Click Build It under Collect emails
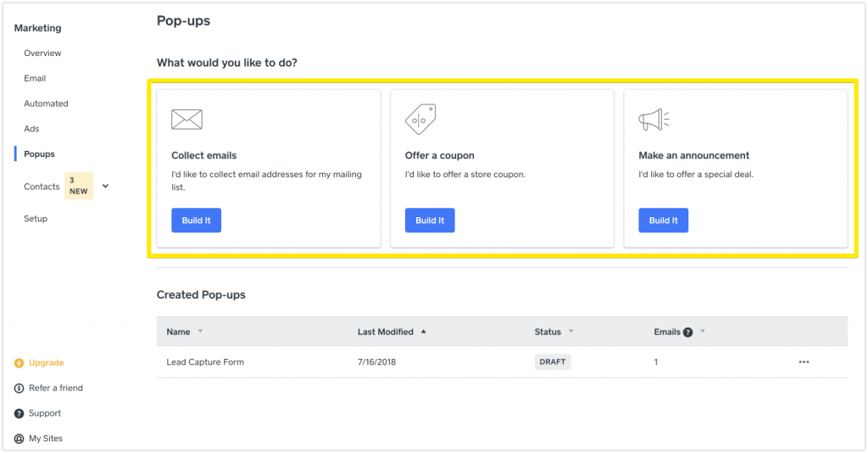The width and height of the screenshot is (868, 453). pyautogui.click(x=196, y=221)
